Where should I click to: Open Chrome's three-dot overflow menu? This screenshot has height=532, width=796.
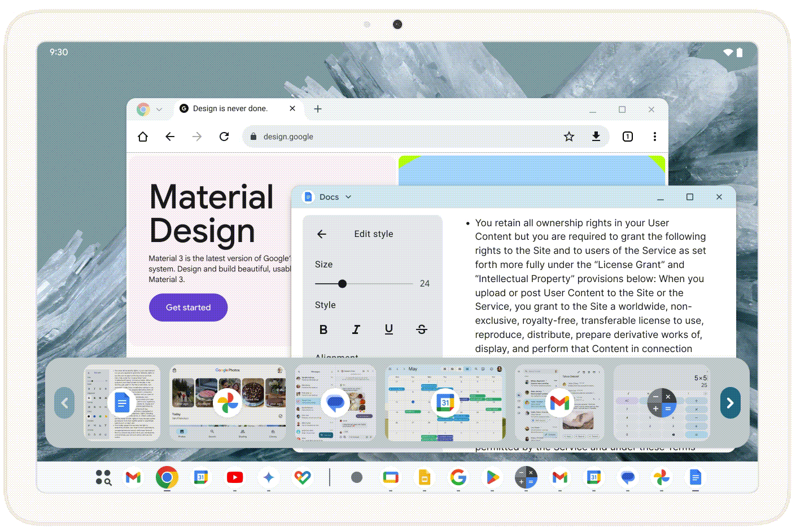click(x=654, y=137)
